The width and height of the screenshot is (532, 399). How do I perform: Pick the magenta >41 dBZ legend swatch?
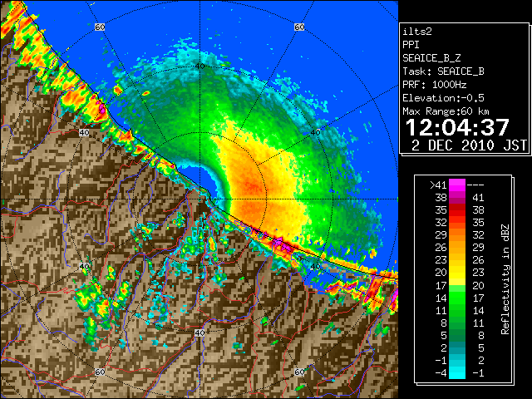click(457, 185)
